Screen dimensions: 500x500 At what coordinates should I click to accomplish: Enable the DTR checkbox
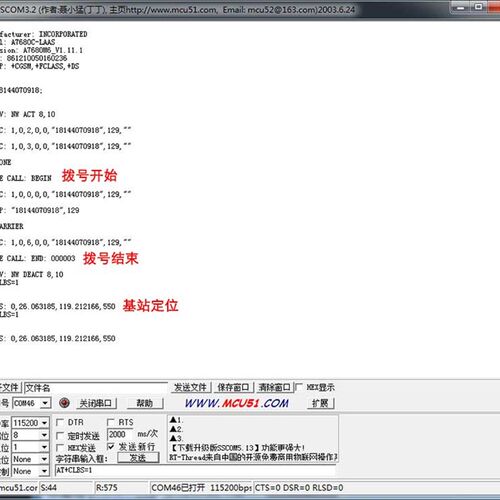tap(60, 422)
